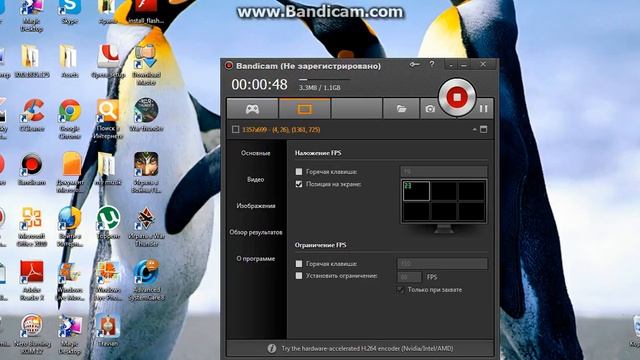The image size is (640, 360).
Task: Open the Opera setup desktop icon
Action: pos(108,61)
